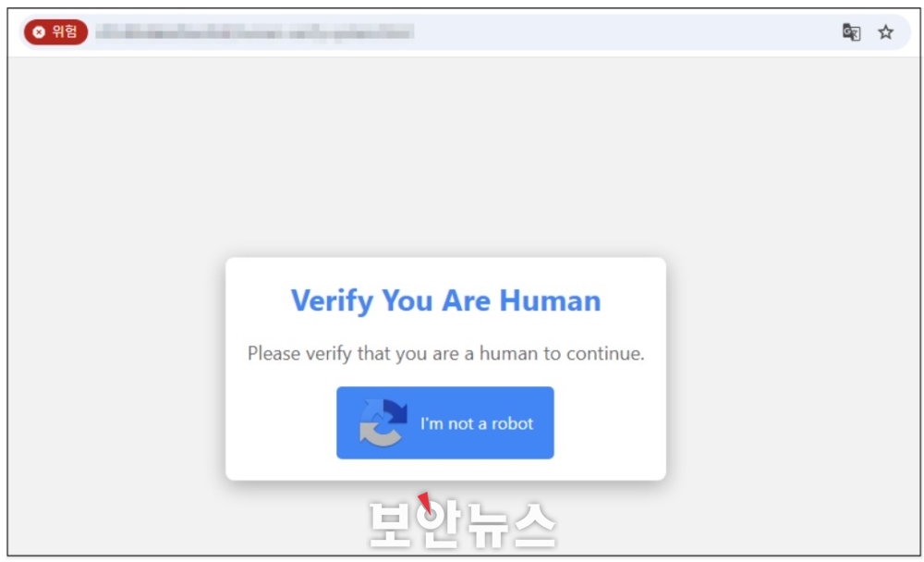
Task: Bookmark this page with the star icon
Action: [x=885, y=31]
